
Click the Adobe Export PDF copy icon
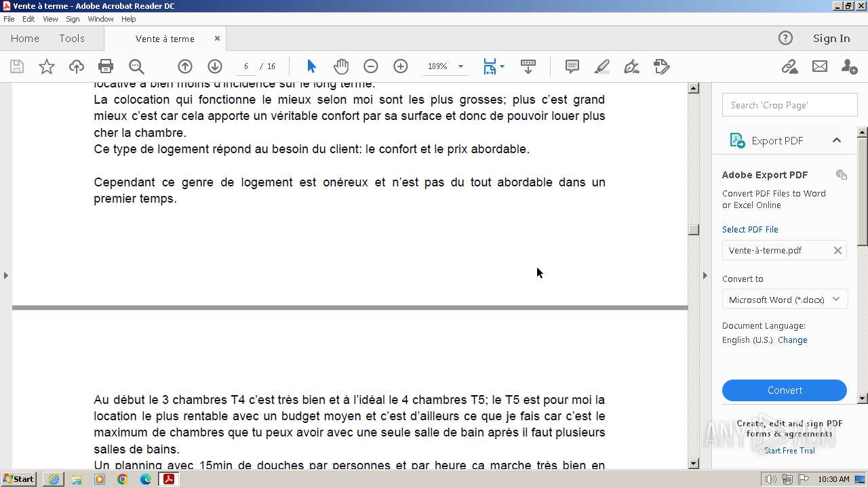[x=842, y=175]
